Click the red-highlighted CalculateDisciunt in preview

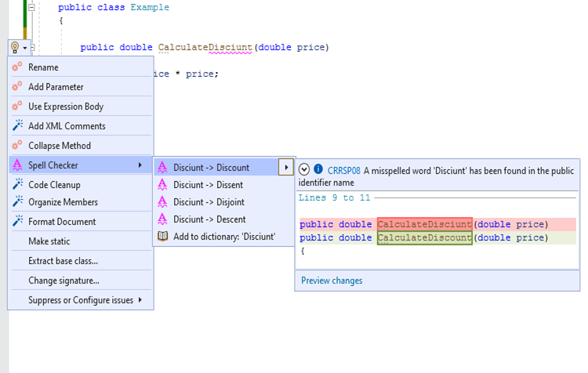(x=424, y=225)
